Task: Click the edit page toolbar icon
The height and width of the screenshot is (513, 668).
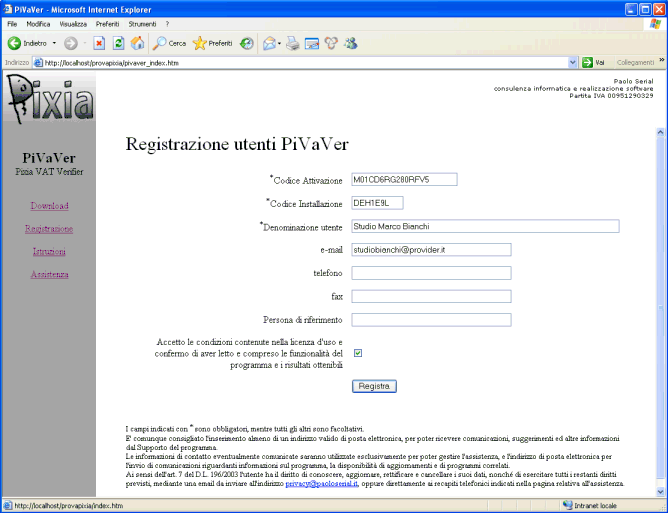Action: pos(312,43)
